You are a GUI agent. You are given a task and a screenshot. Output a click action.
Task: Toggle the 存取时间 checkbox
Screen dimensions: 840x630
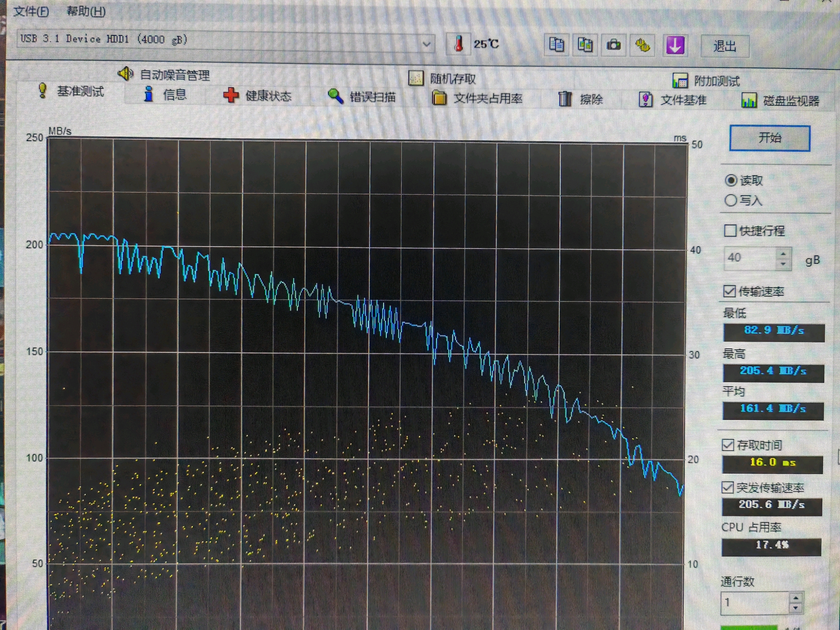728,445
